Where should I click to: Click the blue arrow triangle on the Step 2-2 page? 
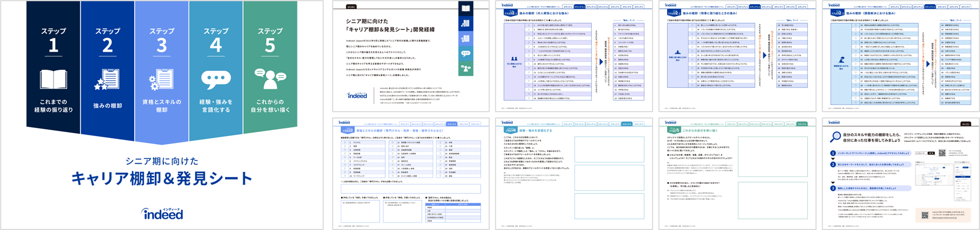tap(765, 56)
